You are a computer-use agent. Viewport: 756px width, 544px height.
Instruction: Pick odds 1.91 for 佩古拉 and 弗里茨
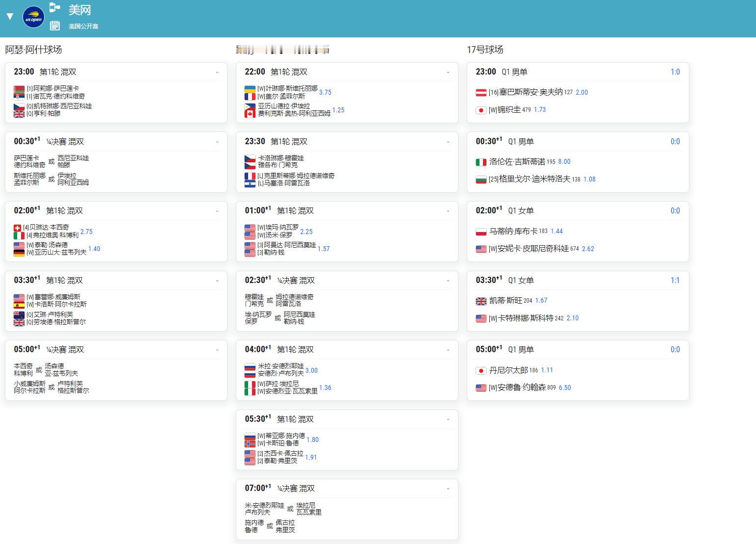click(311, 458)
